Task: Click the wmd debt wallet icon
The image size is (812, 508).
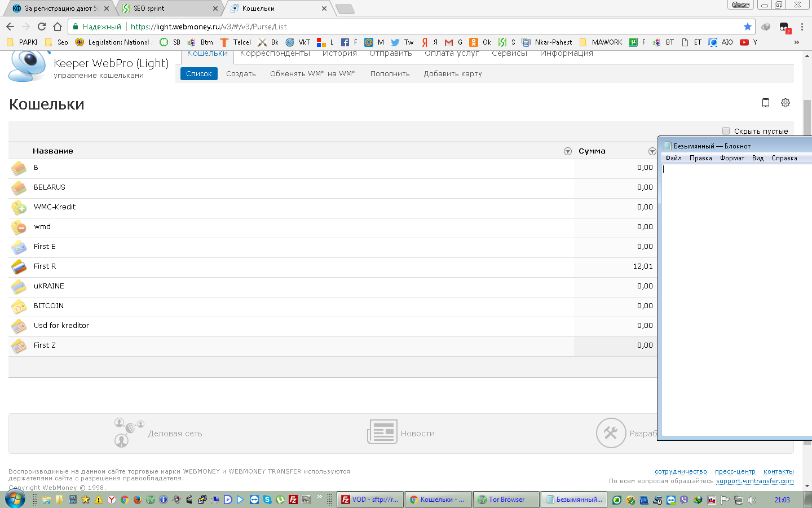Action: point(19,227)
